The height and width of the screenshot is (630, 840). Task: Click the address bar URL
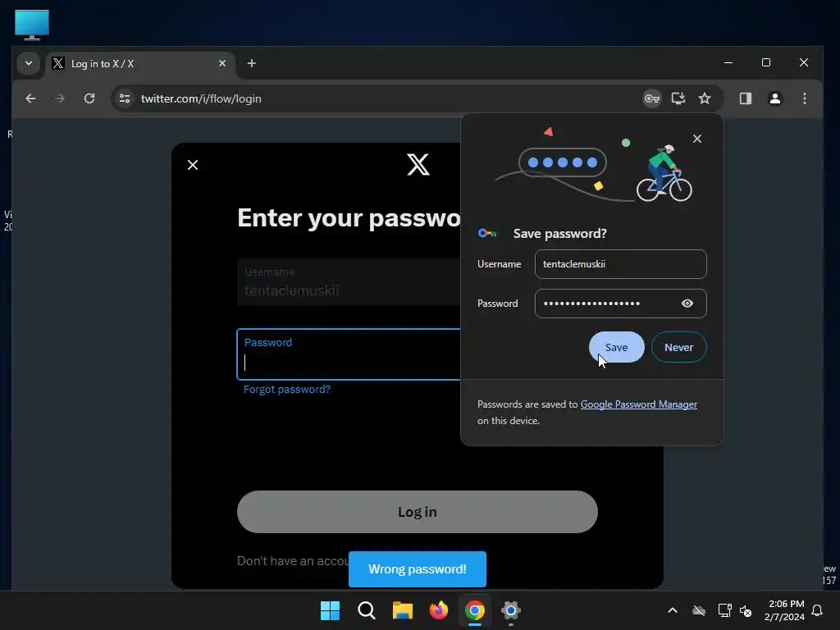pos(201,98)
